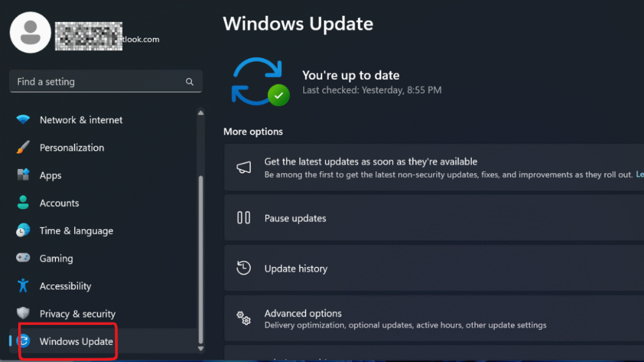
Task: Click the large update status sync icon
Action: pos(260,82)
